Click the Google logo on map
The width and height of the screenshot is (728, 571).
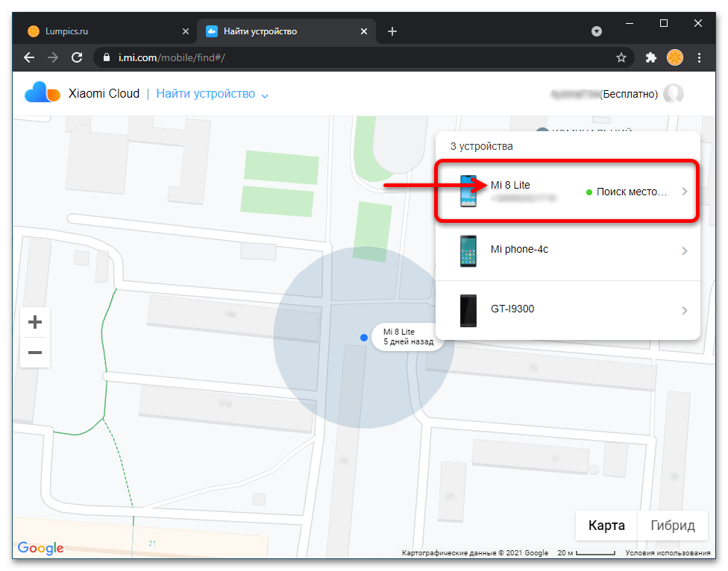[x=40, y=548]
